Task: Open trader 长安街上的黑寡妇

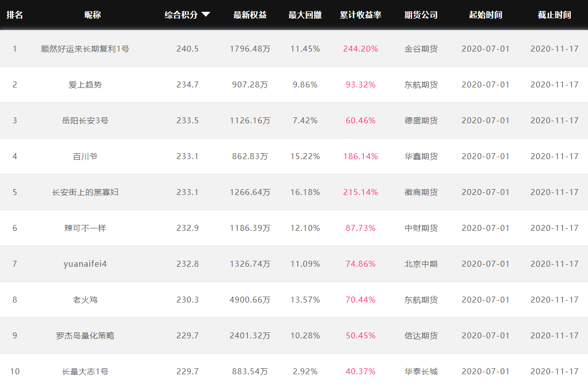Action: pyautogui.click(x=85, y=192)
